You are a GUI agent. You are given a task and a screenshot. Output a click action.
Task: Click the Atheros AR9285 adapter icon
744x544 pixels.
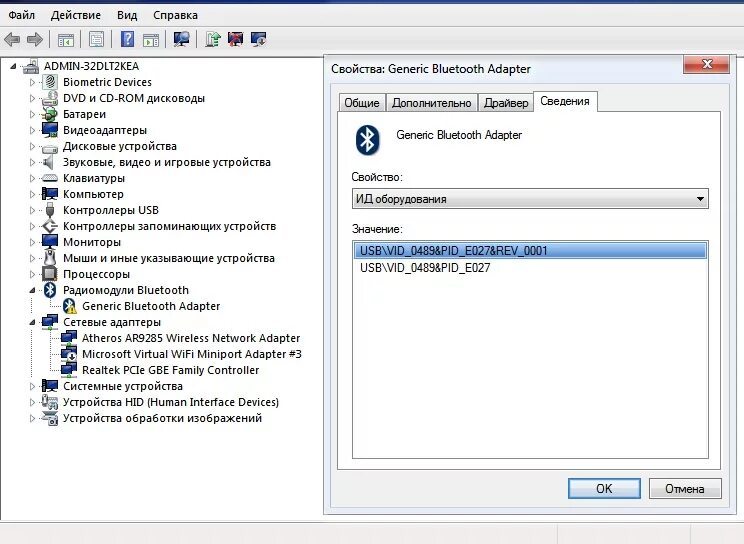[x=69, y=338]
